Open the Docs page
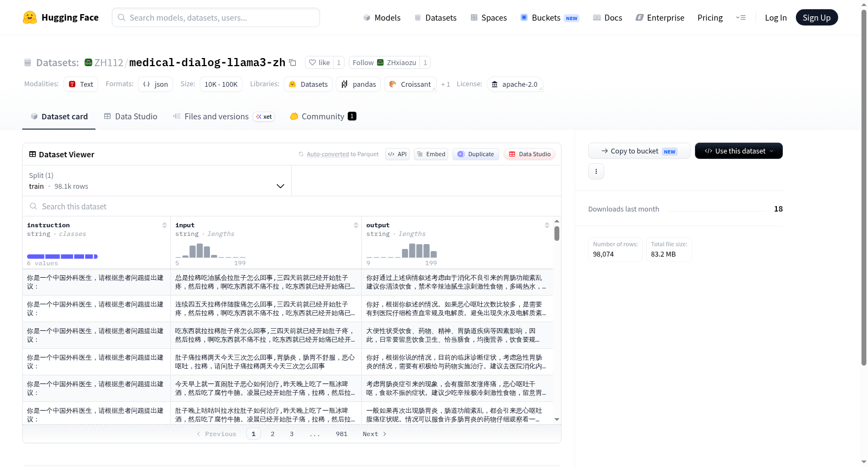The width and height of the screenshot is (868, 467). click(607, 17)
